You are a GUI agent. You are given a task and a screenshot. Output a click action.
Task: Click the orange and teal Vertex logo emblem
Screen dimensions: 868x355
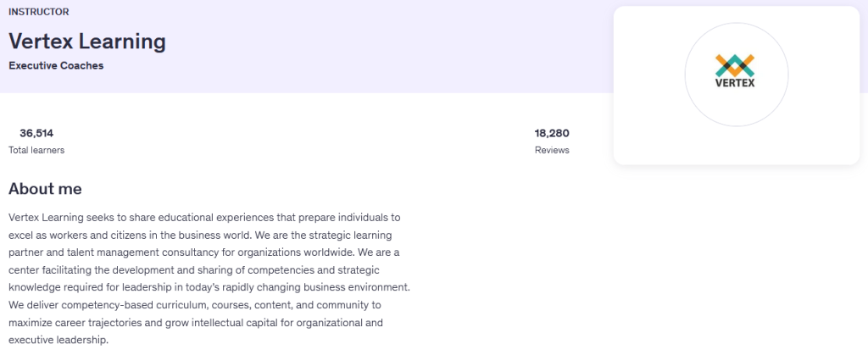point(735,64)
